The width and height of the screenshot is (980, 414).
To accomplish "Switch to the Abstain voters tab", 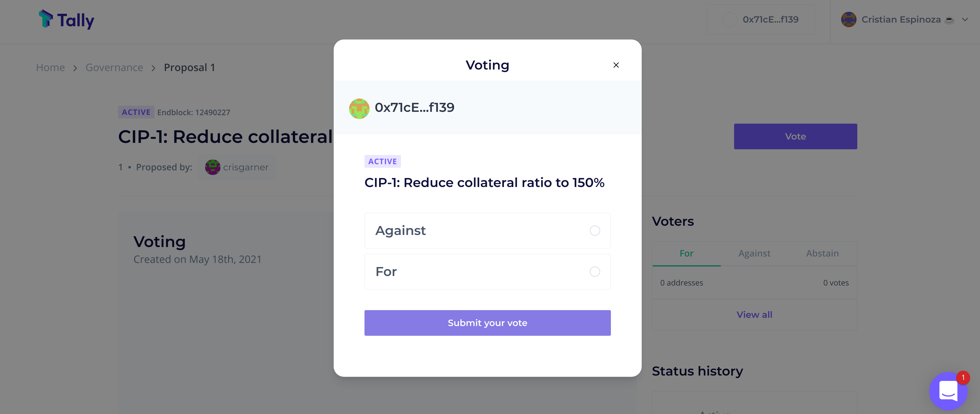I will (822, 254).
